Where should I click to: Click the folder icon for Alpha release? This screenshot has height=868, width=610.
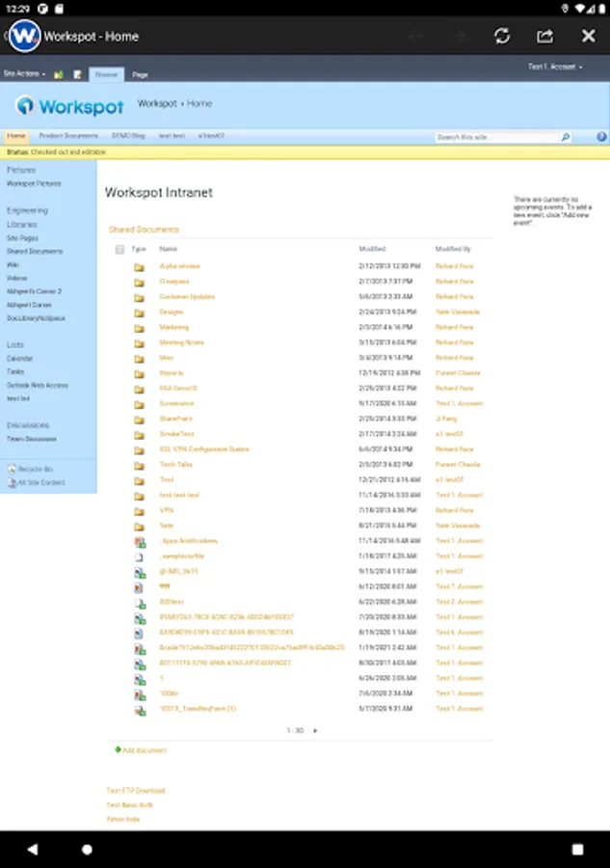[x=139, y=267]
